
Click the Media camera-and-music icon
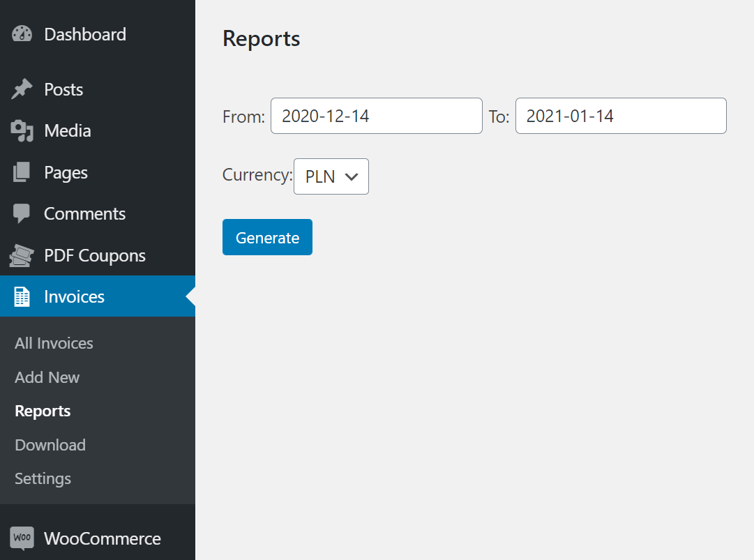[x=22, y=130]
